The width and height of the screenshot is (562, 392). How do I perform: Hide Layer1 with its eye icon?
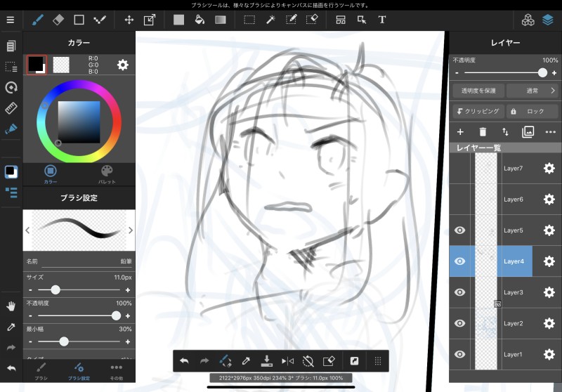(460, 354)
